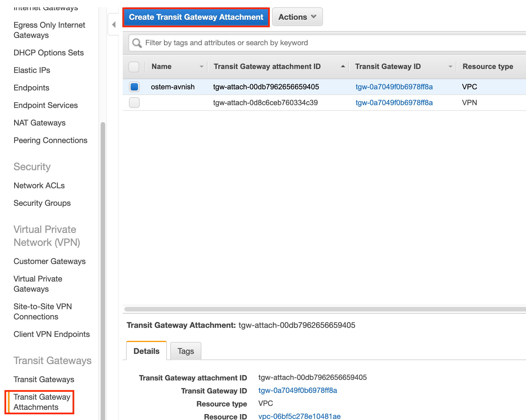
Task: Expand the Name column sort dropdown
Action: 201,67
